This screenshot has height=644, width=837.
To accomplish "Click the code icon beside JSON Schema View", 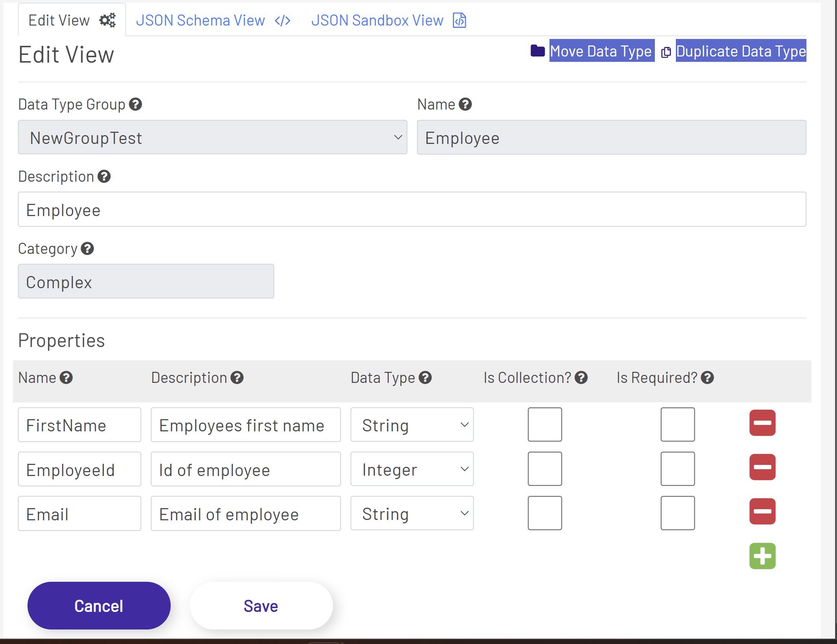I will [283, 20].
